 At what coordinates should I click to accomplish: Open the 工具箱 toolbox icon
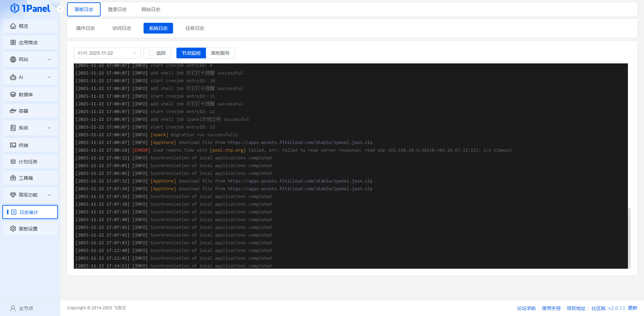13,178
